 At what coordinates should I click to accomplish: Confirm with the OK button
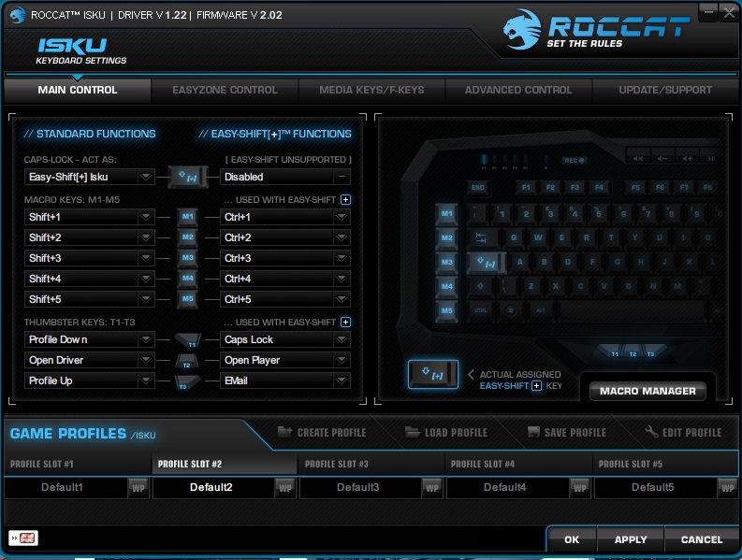click(x=572, y=539)
